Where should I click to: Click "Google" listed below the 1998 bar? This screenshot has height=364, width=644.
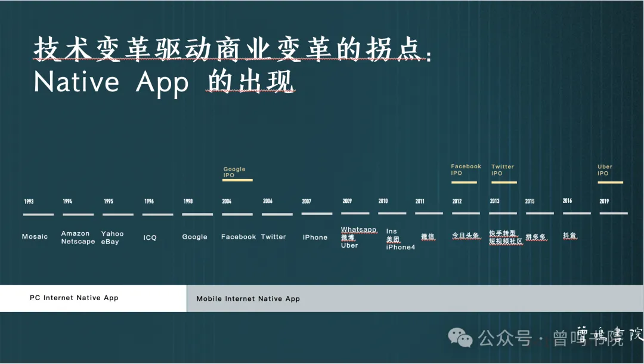(x=194, y=237)
